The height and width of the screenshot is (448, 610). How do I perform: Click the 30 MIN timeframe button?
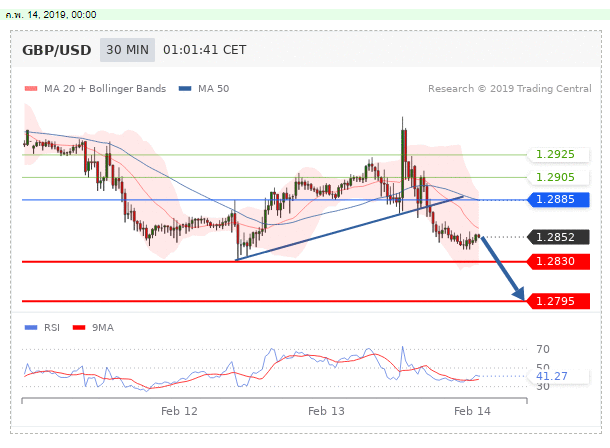coord(127,50)
